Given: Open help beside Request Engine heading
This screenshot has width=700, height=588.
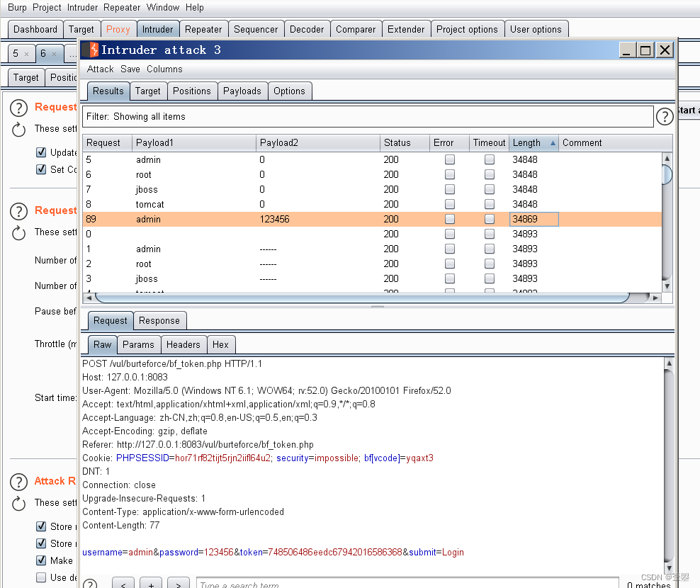Looking at the screenshot, I should (x=18, y=211).
